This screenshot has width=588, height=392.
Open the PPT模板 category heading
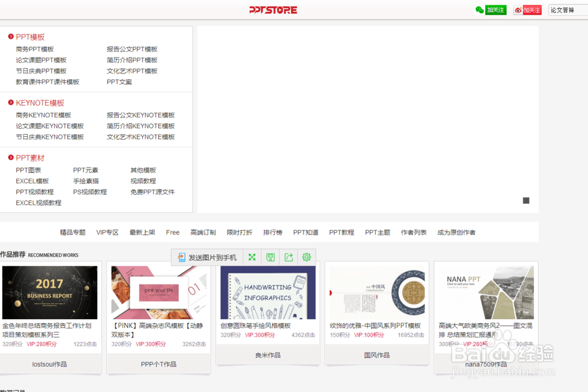coord(30,36)
